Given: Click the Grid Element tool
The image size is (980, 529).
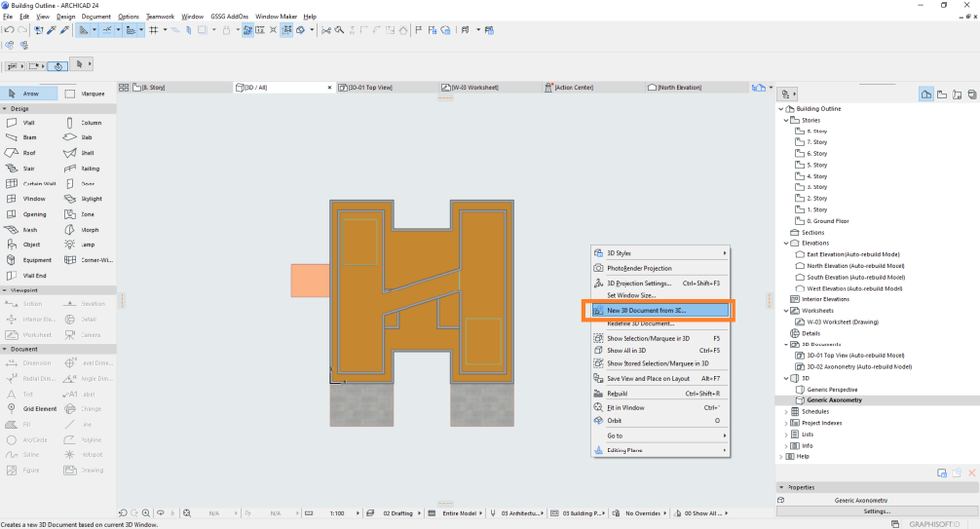Looking at the screenshot, I should 38,409.
